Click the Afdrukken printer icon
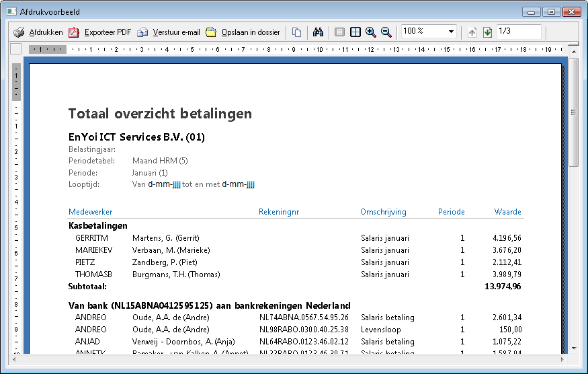Screen dimensions: 588x374 coord(19,32)
